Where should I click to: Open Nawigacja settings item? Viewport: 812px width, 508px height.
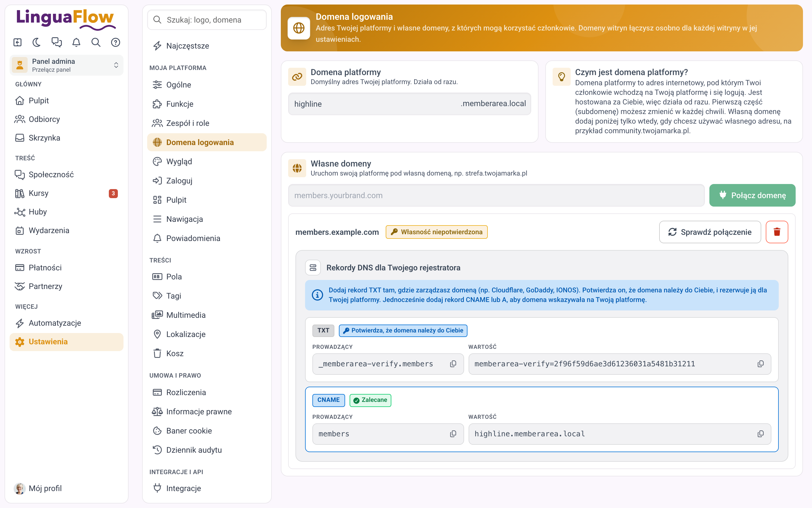[207, 219]
